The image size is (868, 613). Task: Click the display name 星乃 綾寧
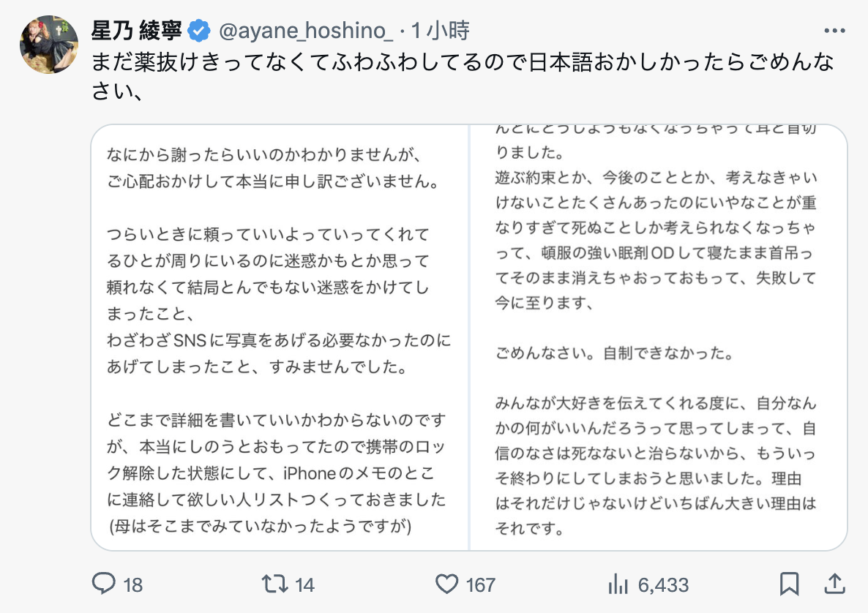click(x=137, y=31)
